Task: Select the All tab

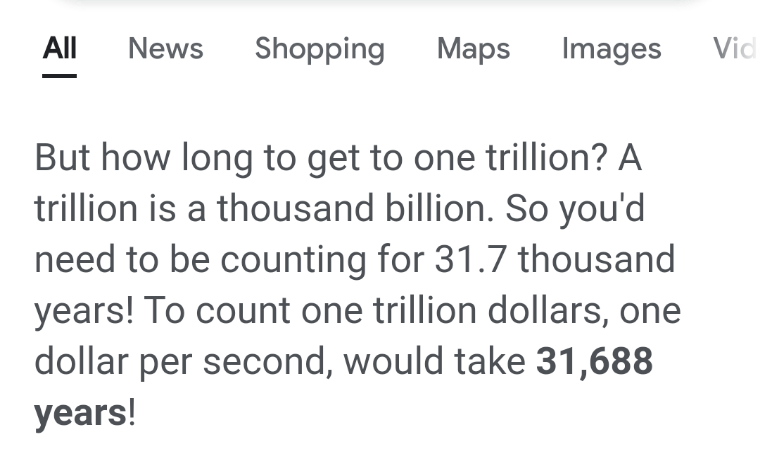Action: 60,48
